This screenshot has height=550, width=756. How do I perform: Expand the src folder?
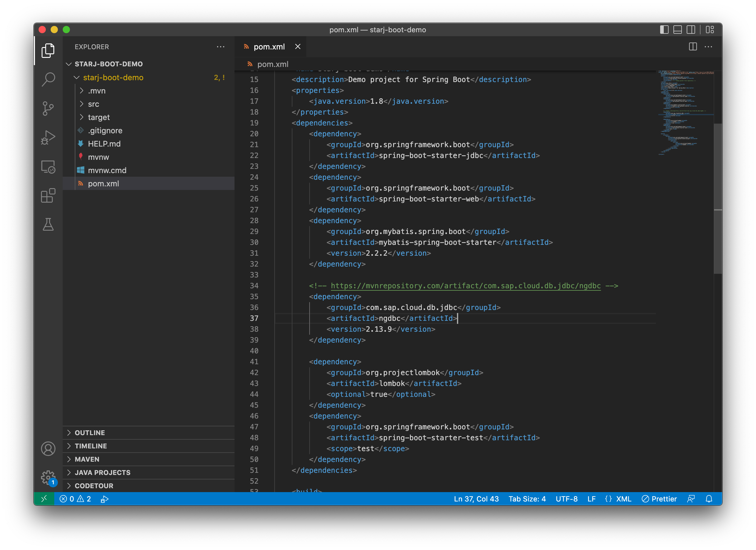coord(93,104)
